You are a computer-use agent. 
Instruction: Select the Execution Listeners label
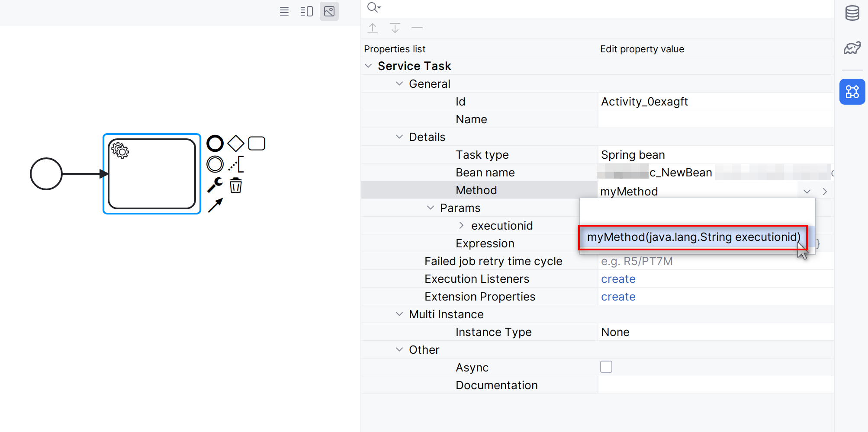tap(477, 279)
